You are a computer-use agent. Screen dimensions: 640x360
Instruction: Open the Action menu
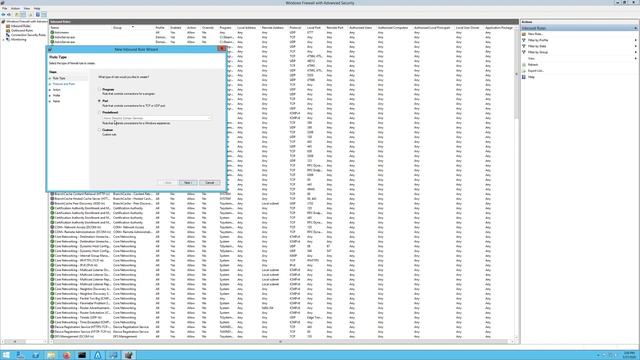pos(15,9)
